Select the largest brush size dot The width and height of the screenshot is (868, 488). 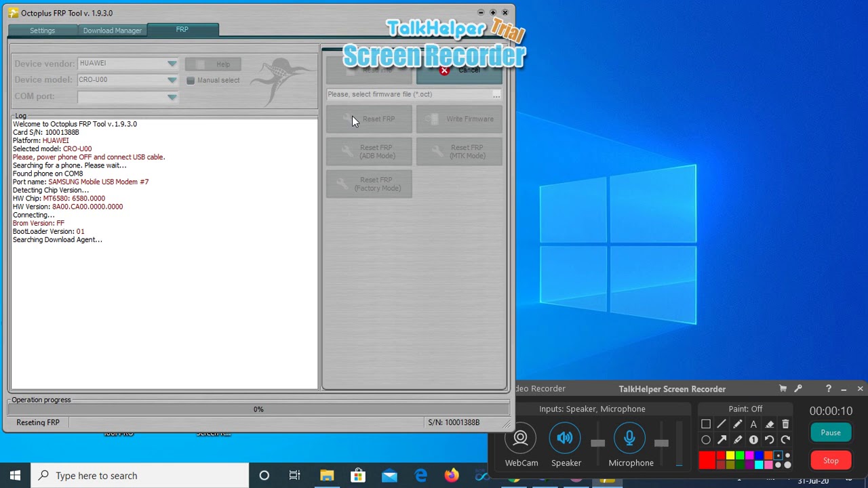coord(787,465)
